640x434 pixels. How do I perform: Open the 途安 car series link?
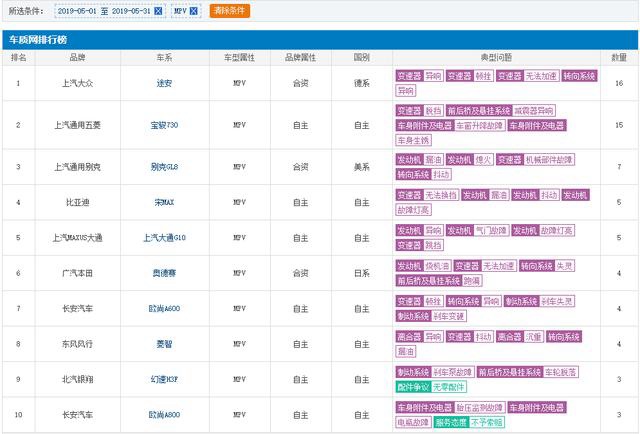click(164, 83)
